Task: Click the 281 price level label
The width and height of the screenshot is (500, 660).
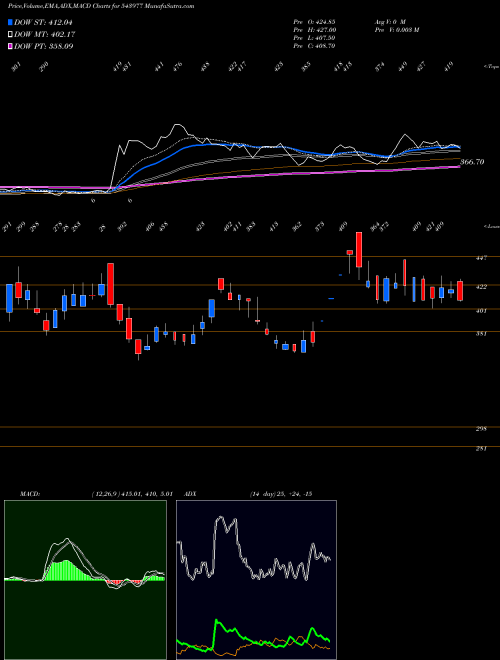Action: 481,449
